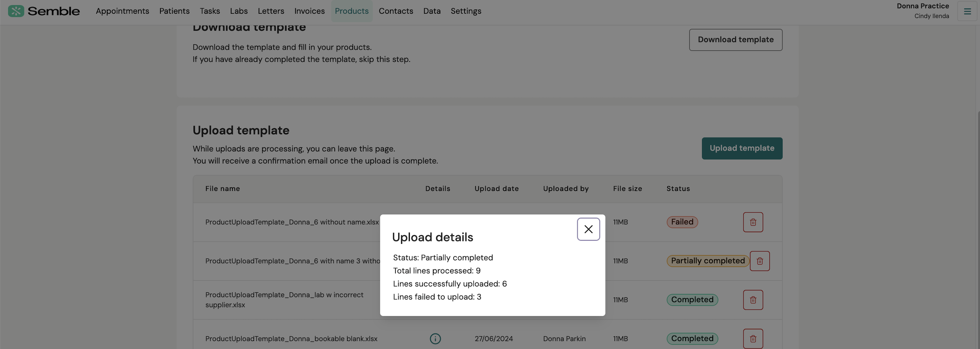Click the Cindy Ilenda user name
This screenshot has height=349, width=980.
coord(931,16)
